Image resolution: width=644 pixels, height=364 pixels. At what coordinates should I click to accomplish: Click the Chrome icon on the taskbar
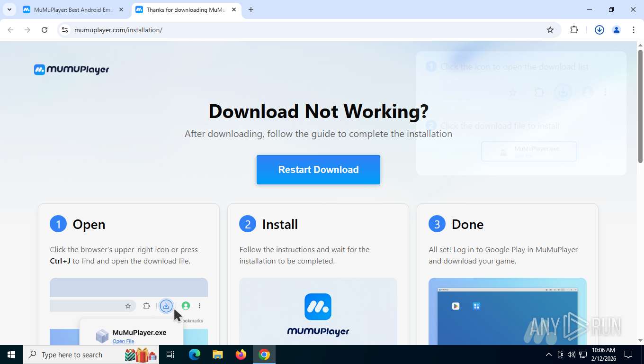tap(264, 355)
